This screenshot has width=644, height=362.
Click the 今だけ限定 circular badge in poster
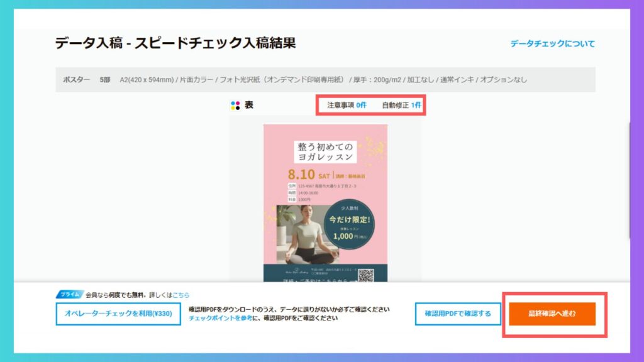click(349, 224)
